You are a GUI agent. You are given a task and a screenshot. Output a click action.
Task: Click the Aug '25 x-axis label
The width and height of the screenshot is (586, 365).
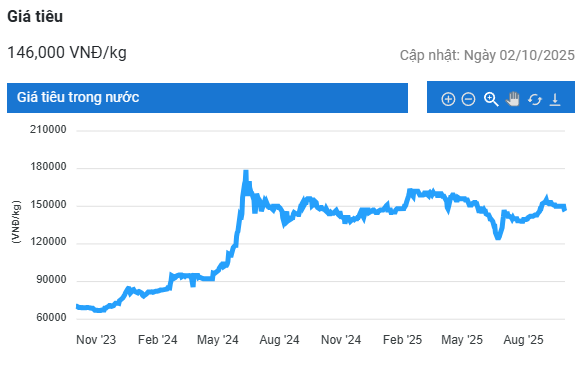point(523,340)
